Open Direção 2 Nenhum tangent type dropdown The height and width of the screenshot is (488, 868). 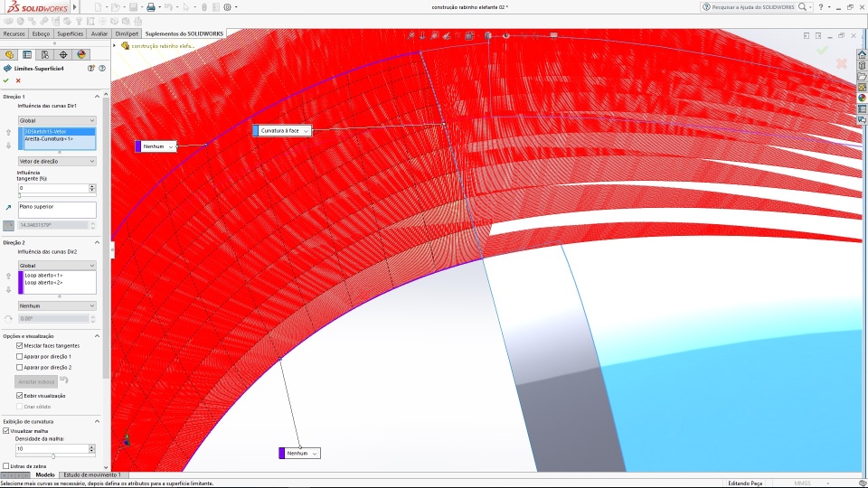pos(57,305)
